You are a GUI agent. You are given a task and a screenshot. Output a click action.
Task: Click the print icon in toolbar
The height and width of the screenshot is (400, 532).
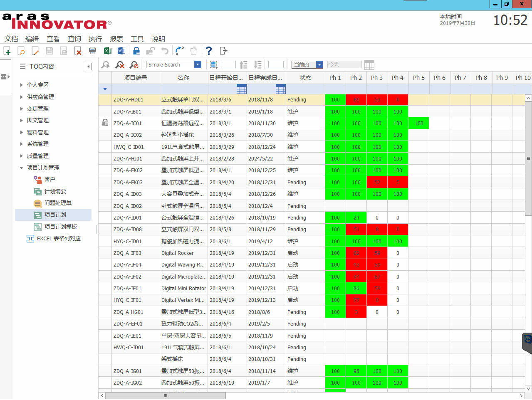pyautogui.click(x=92, y=51)
